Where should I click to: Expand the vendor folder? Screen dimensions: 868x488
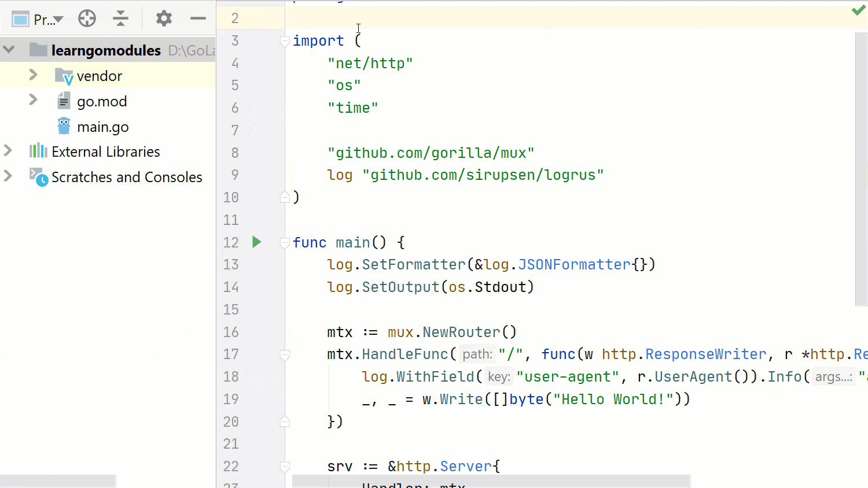pos(34,76)
